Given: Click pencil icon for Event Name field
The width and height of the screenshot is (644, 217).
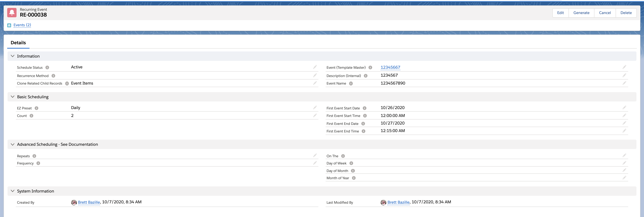Looking at the screenshot, I should click(624, 83).
